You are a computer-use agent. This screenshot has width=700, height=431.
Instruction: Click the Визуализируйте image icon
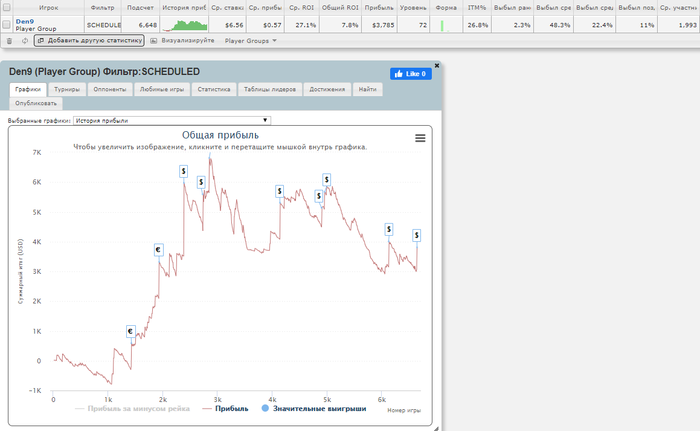(154, 41)
